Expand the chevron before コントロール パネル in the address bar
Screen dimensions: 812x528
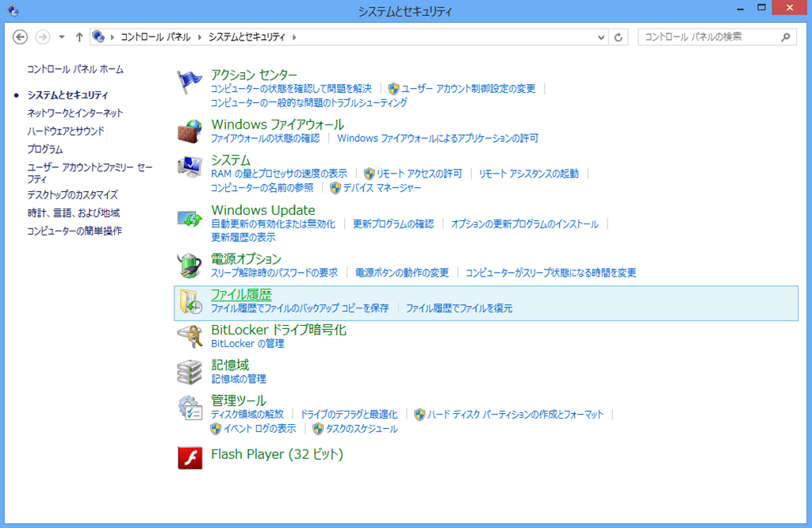113,37
